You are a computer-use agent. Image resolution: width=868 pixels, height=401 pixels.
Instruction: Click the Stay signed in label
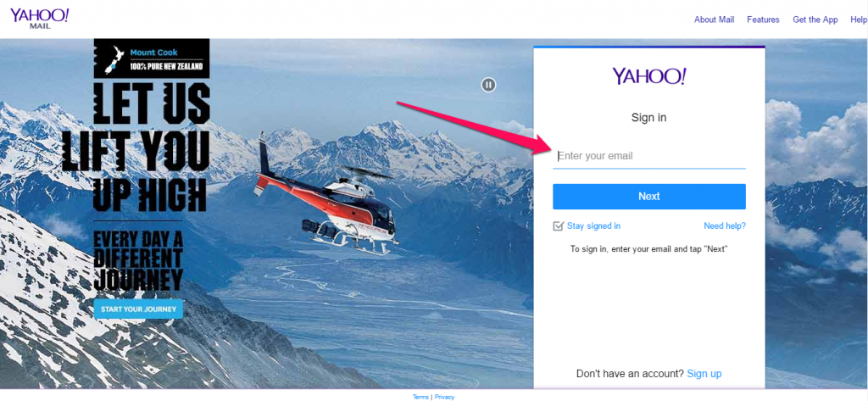coord(593,226)
